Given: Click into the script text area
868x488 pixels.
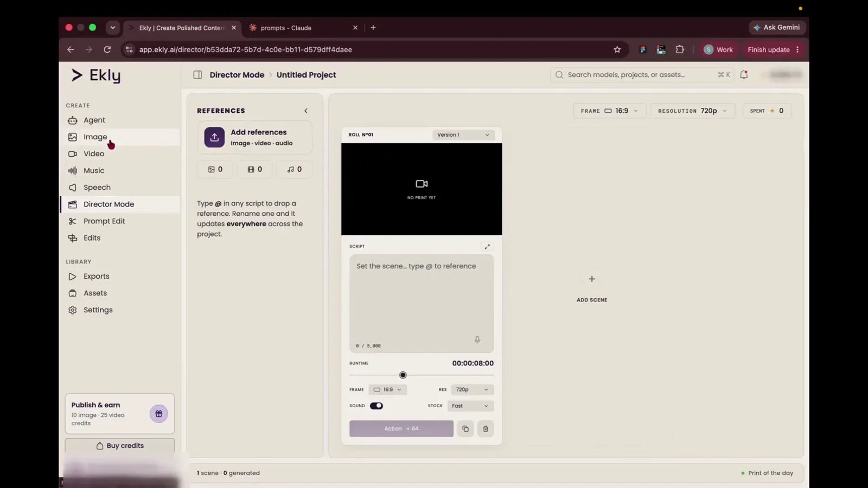Looking at the screenshot, I should 422,304.
